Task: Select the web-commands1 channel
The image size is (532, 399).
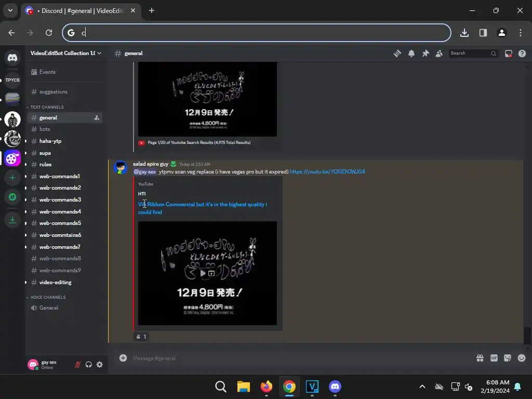Action: [65, 176]
